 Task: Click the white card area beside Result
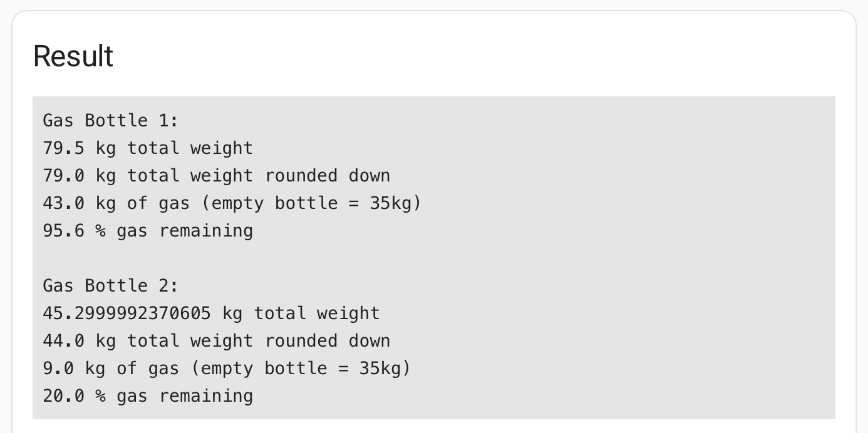coord(476,56)
